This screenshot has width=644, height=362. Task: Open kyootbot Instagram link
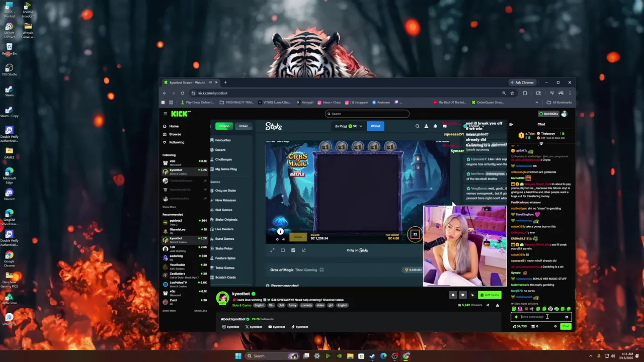pyautogui.click(x=231, y=327)
